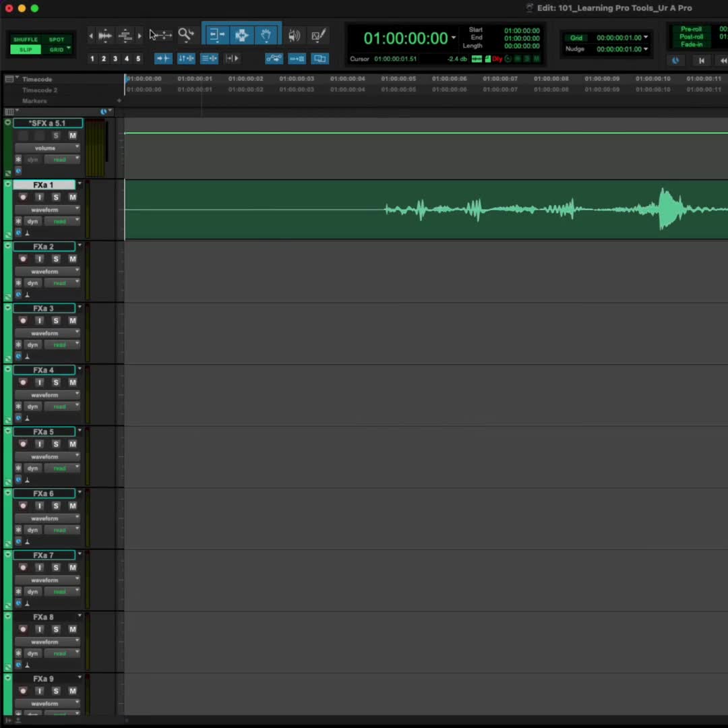The width and height of the screenshot is (728, 728).
Task: Click the dyn button on FXa 2
Action: pos(32,283)
